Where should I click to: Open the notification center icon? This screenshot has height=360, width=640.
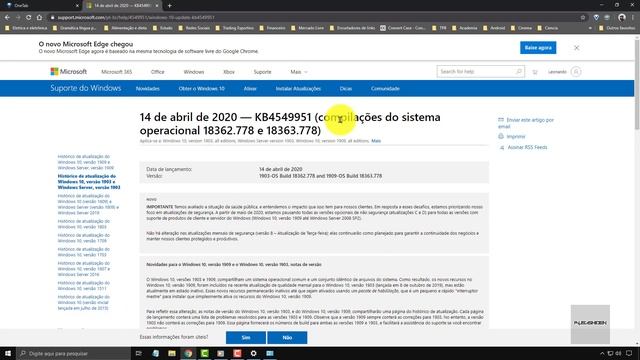pos(629,353)
